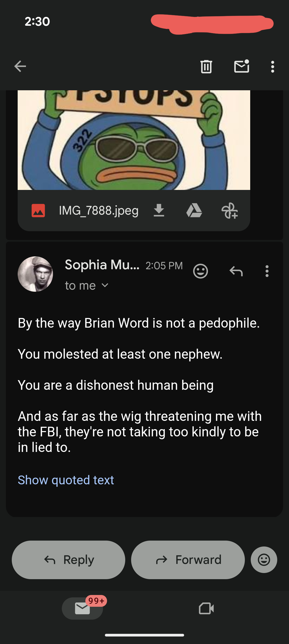The image size is (289, 644).
Task: Add an emoji reaction to the message
Action: tap(200, 271)
